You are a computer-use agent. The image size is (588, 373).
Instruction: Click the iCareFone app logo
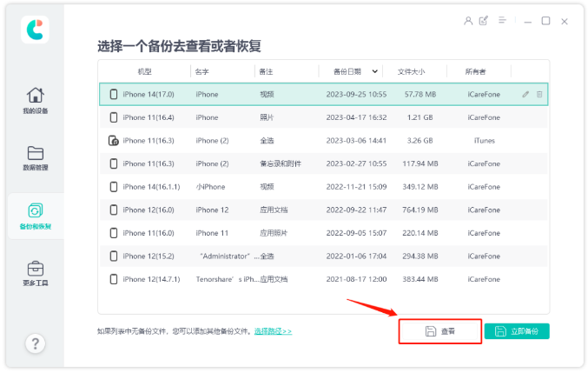click(35, 30)
